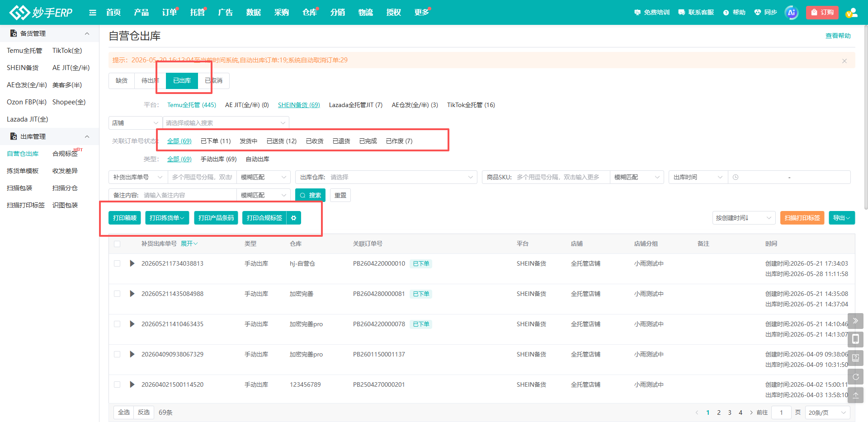Screen dimensions: 868x422
Task: Click the hamburger menu icon beside logo
Action: (93, 13)
